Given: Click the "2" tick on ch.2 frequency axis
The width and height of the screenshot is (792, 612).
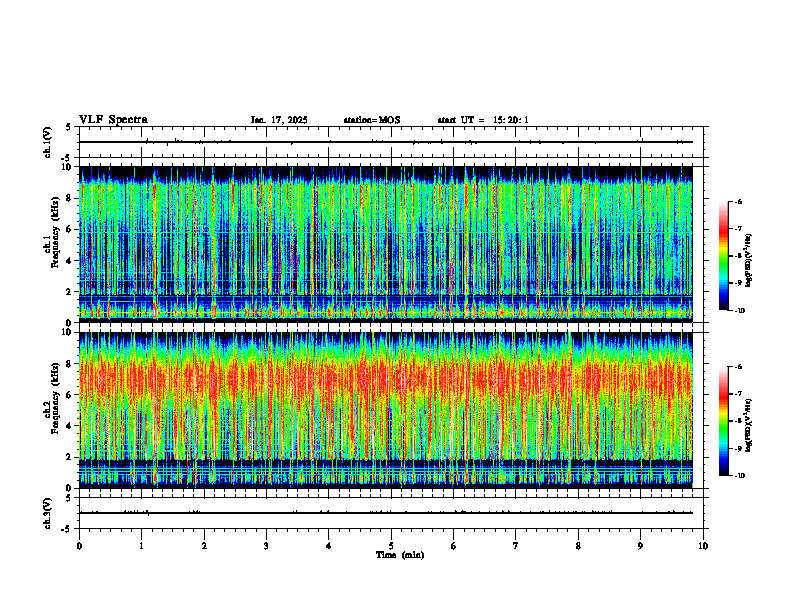Looking at the screenshot, I should coord(70,457).
